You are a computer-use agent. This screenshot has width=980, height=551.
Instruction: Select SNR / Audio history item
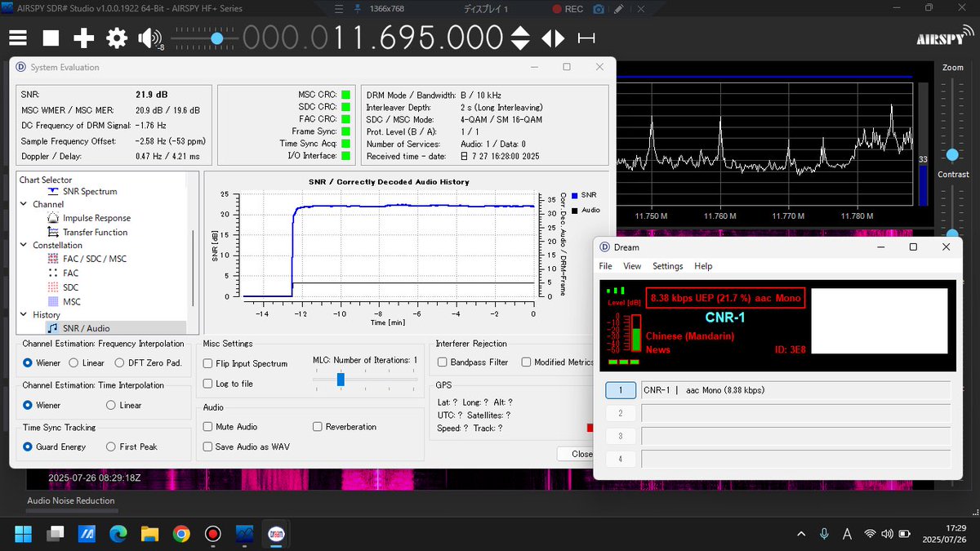point(86,328)
